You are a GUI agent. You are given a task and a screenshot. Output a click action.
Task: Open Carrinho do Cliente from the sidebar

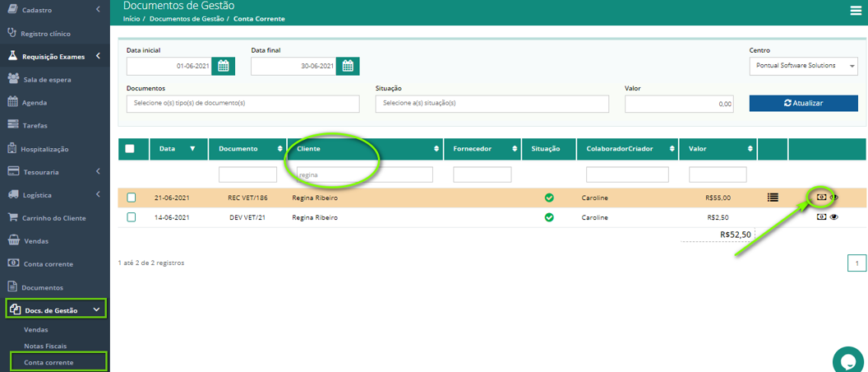55,218
